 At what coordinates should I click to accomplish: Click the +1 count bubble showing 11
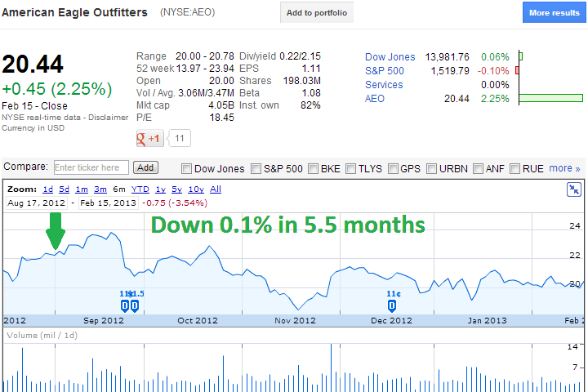[180, 138]
